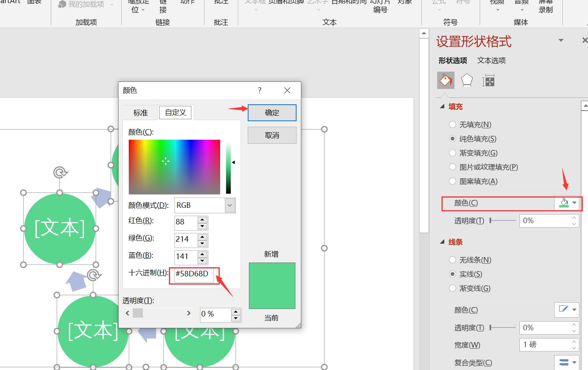Select the 无线条 radio button
Viewport: 588px width, 370px height.
453,260
